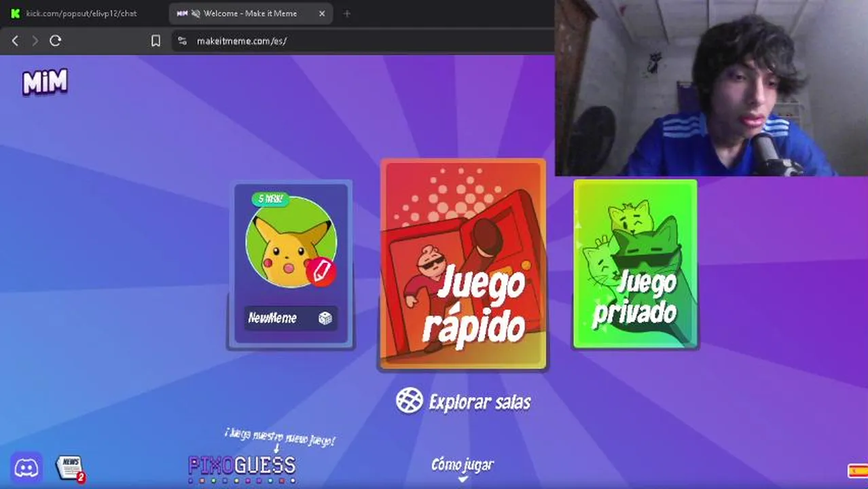The width and height of the screenshot is (868, 489).
Task: Click the MiM logo
Action: click(46, 82)
